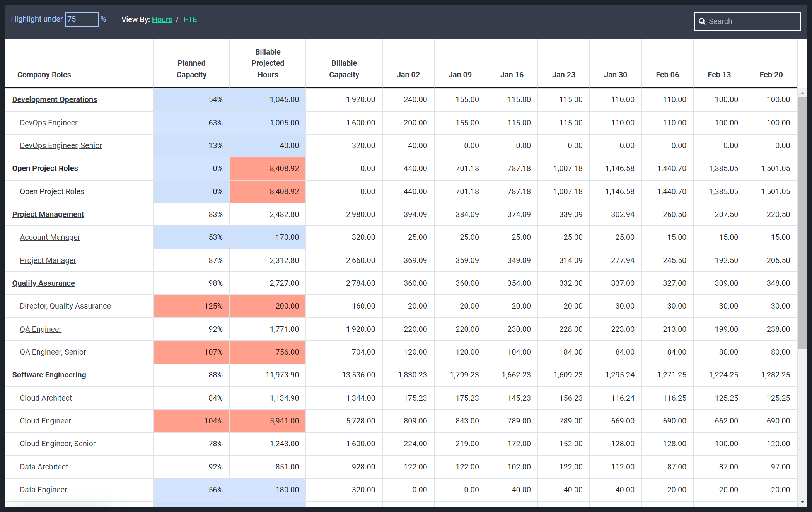
Task: Open Director, Quality Assurance role
Action: [65, 306]
